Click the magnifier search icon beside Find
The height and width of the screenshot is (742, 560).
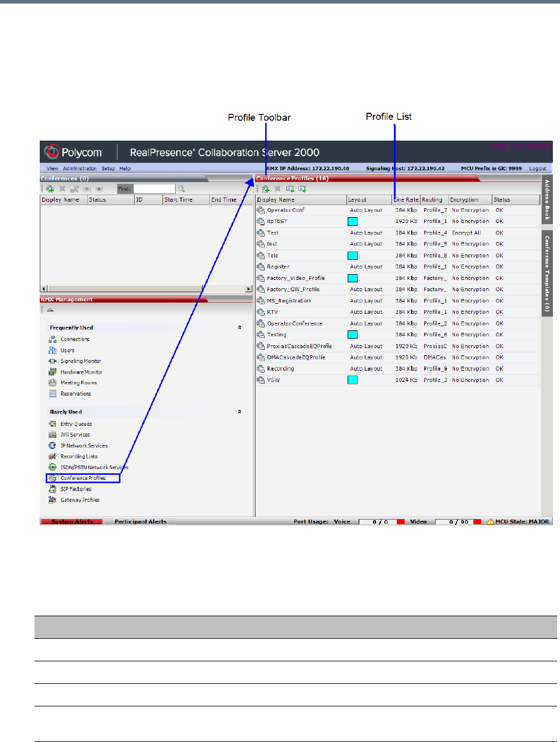182,189
